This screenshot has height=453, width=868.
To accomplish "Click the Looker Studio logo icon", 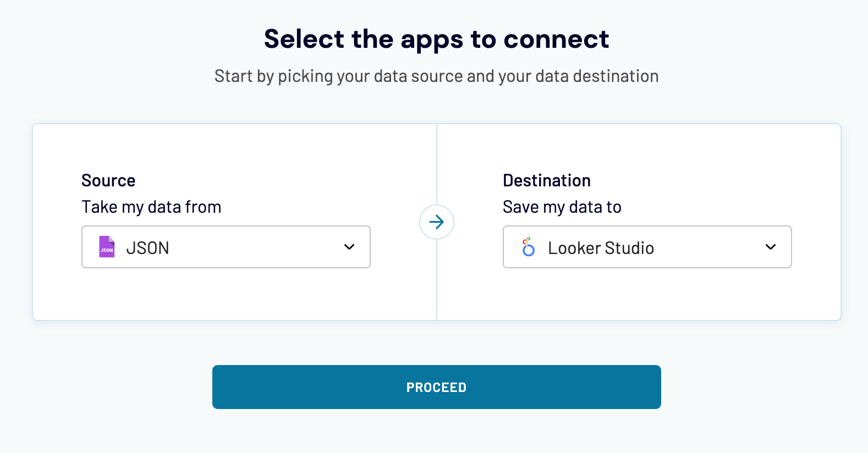I will click(x=528, y=247).
